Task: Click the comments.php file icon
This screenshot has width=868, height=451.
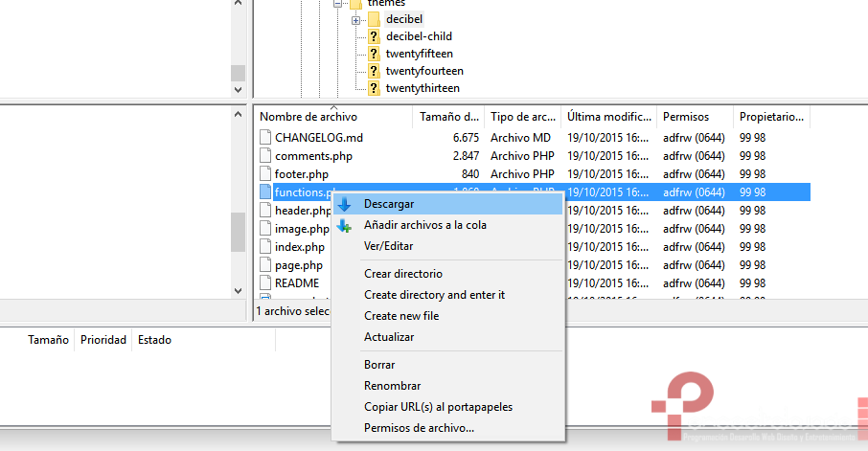Action: tap(265, 155)
